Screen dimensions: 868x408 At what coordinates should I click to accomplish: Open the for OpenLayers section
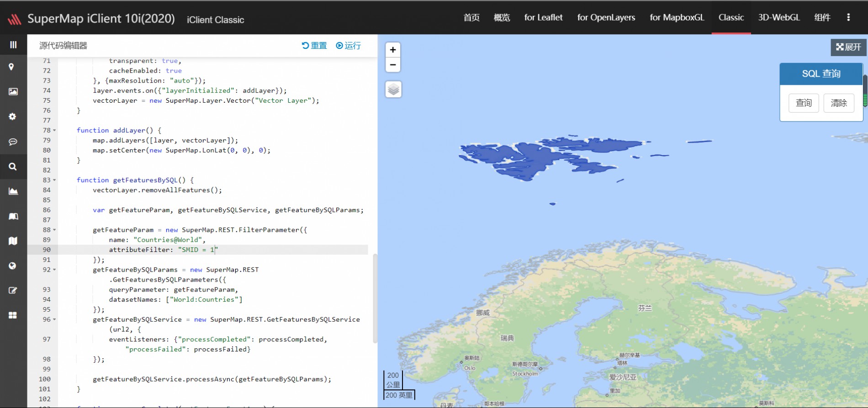coord(606,17)
